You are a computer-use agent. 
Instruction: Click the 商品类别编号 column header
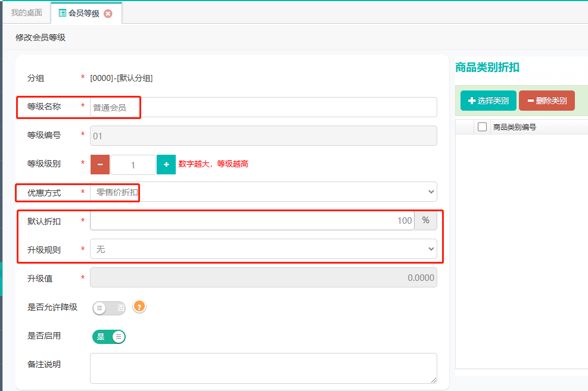point(515,127)
